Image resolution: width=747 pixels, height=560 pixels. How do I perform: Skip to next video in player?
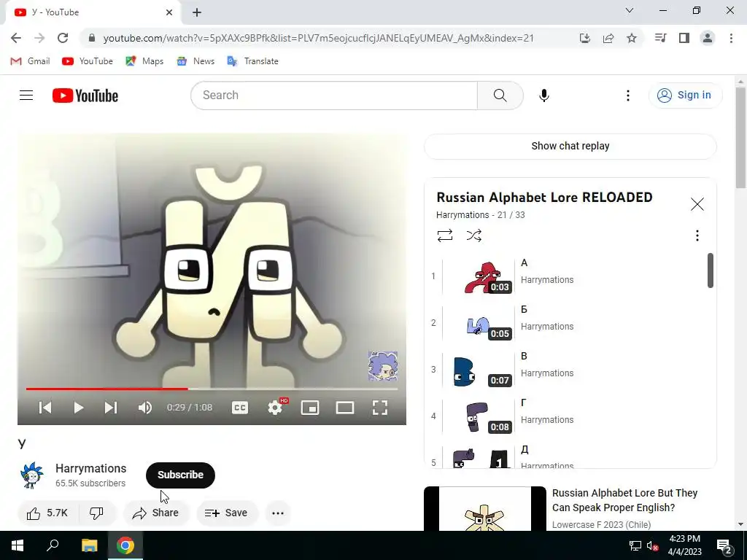111,408
